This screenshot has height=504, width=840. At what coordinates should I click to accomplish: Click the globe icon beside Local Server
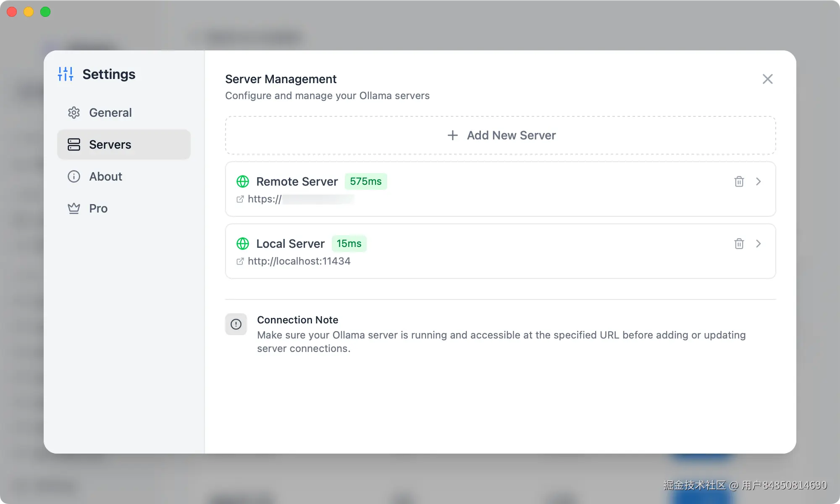(x=243, y=244)
